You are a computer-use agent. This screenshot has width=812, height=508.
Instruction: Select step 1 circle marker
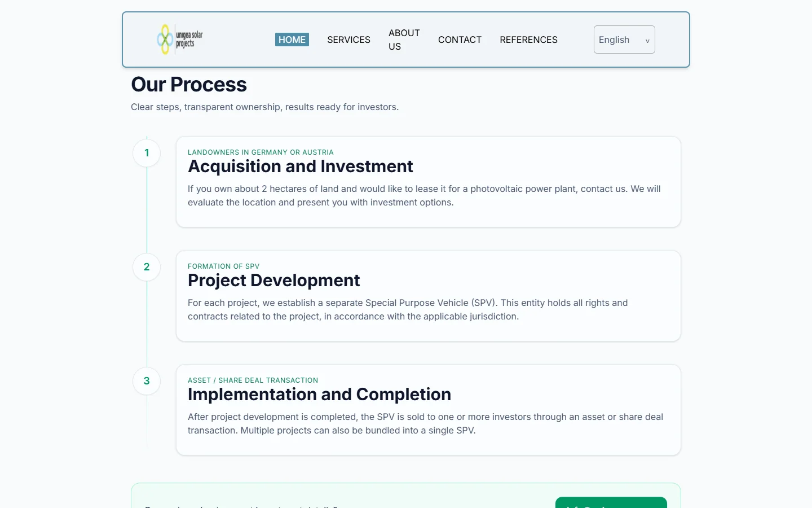click(147, 153)
